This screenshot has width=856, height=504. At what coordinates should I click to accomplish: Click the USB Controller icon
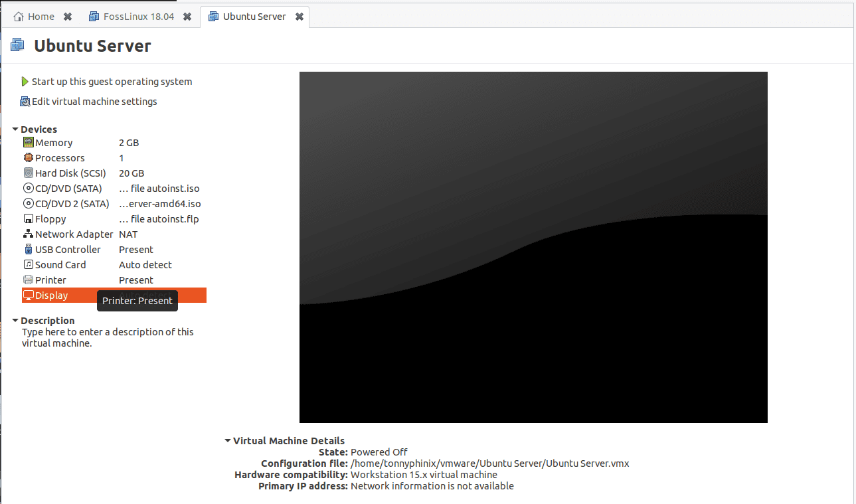[29, 250]
